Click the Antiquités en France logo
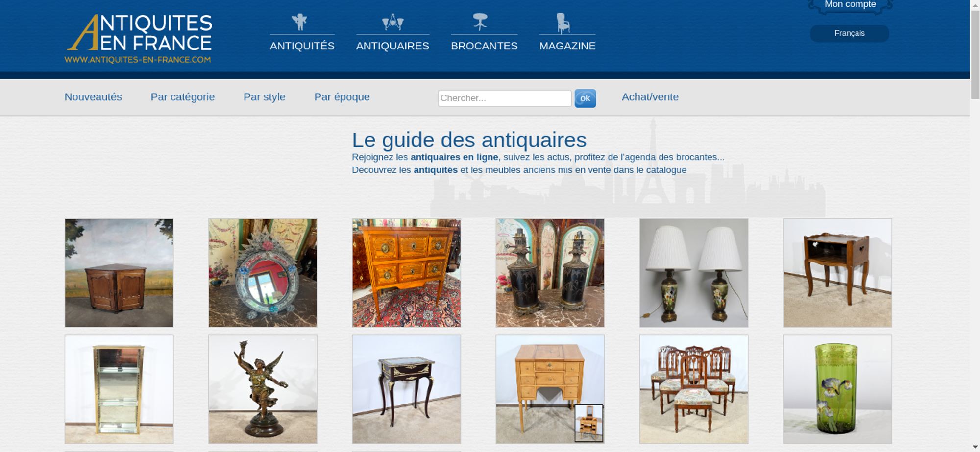The image size is (980, 452). point(139,39)
